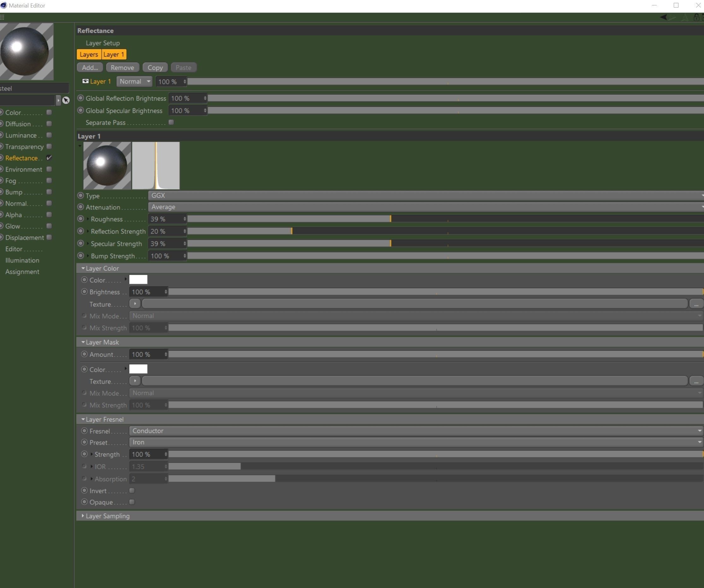
Task: Open the Illumination channel in sidebar
Action: tap(22, 260)
